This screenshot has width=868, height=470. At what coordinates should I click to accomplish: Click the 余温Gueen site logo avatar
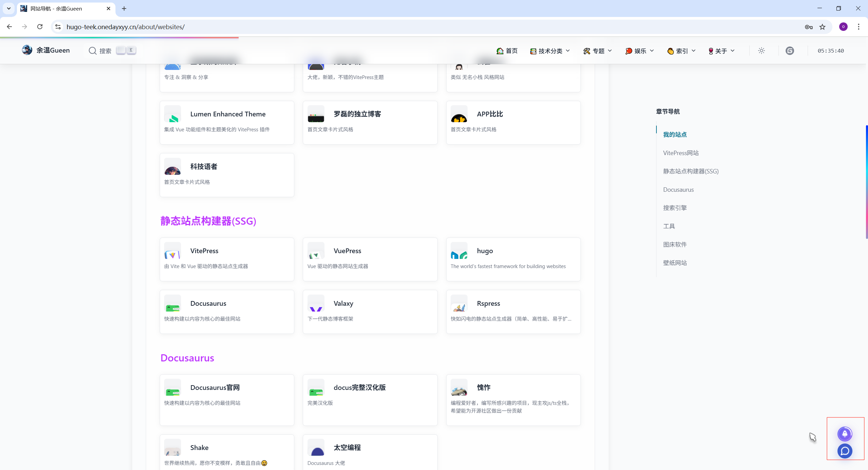coord(27,50)
